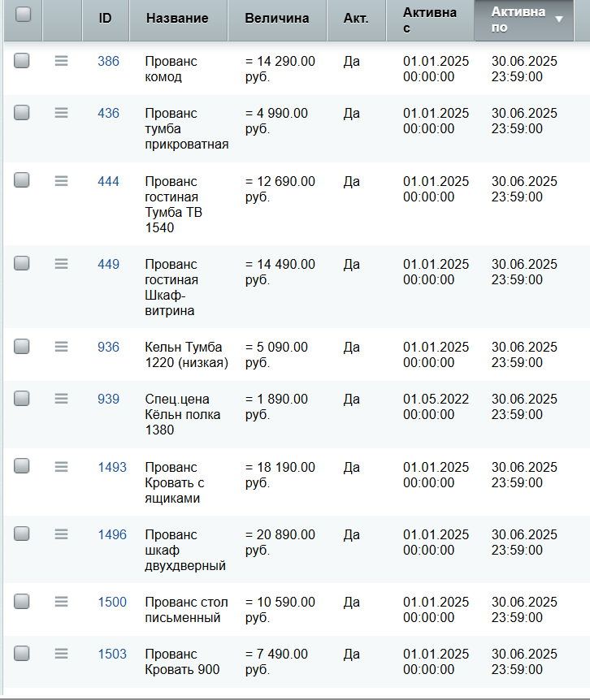Viewport: 590px width, 700px height.
Task: Open the actions menu for row 936
Action: pyautogui.click(x=61, y=347)
